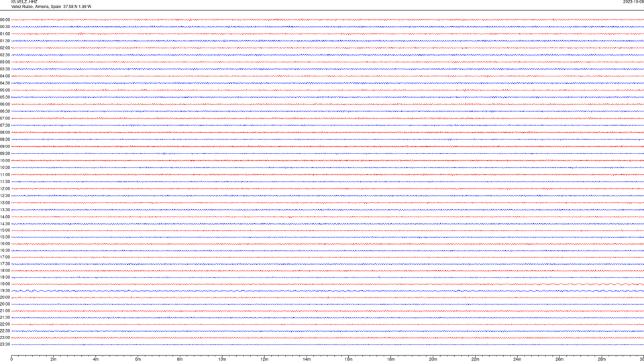This screenshot has width=644, height=362.
Task: Click the 04:30 time label
Action: [5, 83]
